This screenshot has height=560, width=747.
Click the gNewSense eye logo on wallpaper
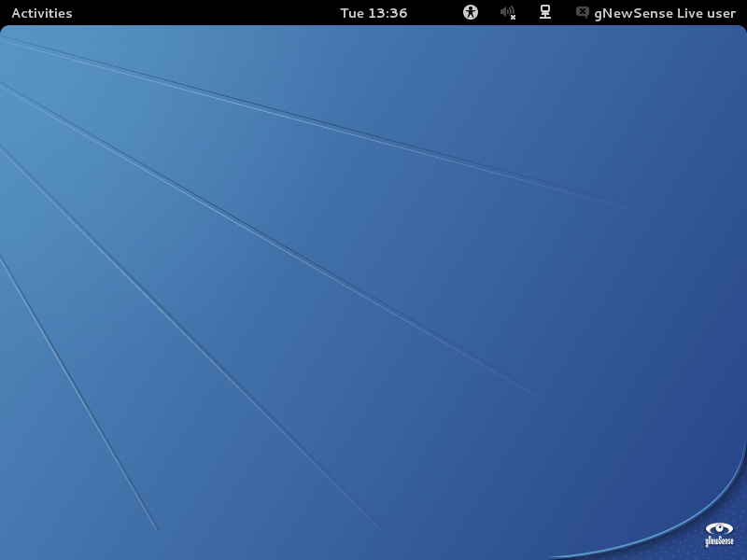pos(719,528)
